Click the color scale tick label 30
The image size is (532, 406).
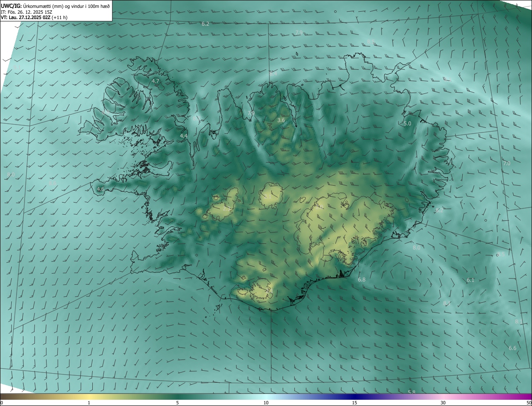tap(443, 403)
